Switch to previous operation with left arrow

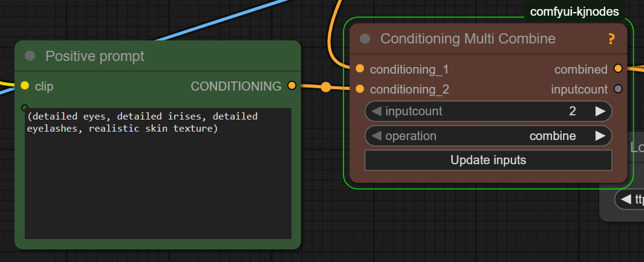377,136
